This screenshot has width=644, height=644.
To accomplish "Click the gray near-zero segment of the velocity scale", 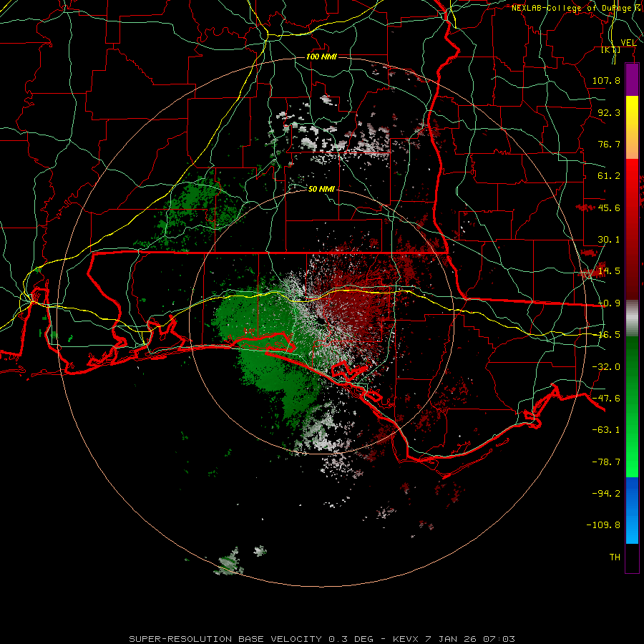I will (x=632, y=318).
